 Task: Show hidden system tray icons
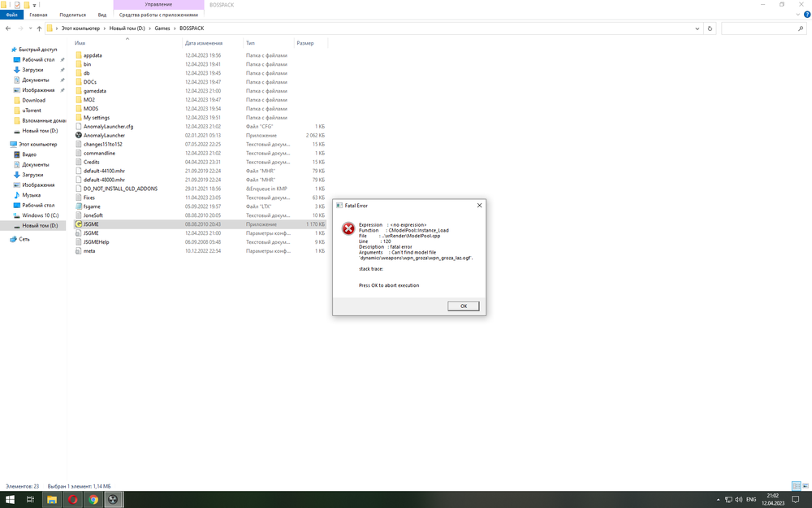click(719, 500)
